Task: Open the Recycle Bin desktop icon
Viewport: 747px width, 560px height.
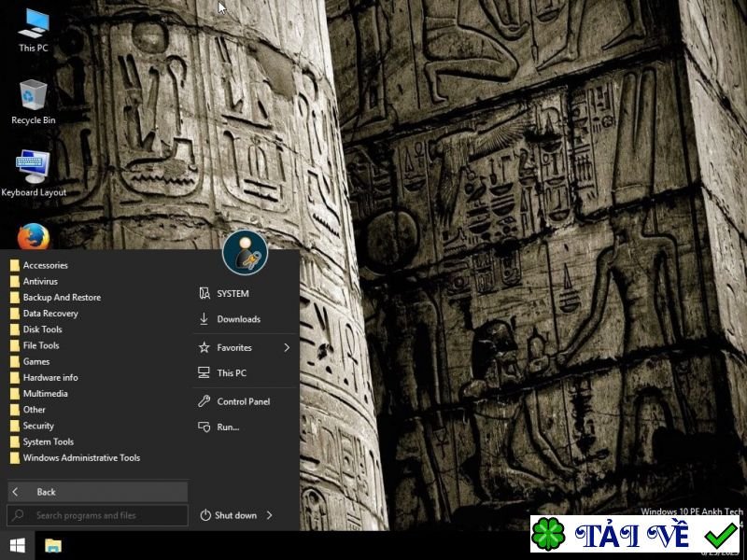Action: 34,102
